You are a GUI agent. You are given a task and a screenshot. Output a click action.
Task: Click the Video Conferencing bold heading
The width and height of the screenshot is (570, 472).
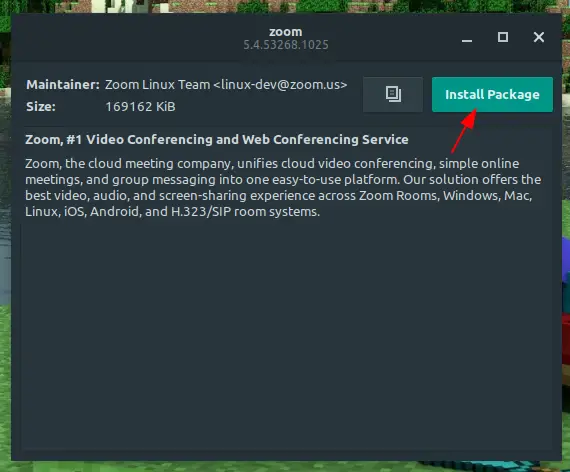tap(217, 140)
